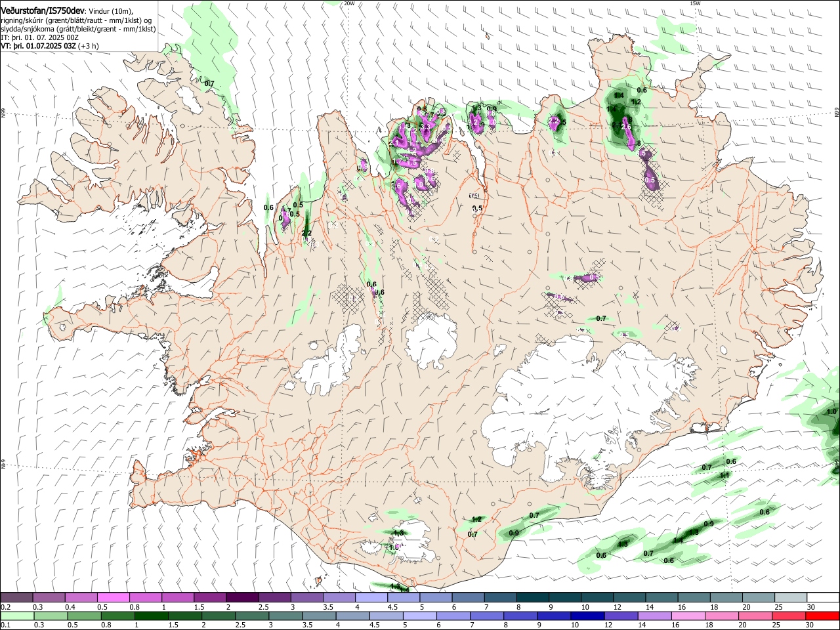Pick lower legend swatch between 0.8 and 1
Image resolution: width=840 pixels, height=630 pixels.
118,616
